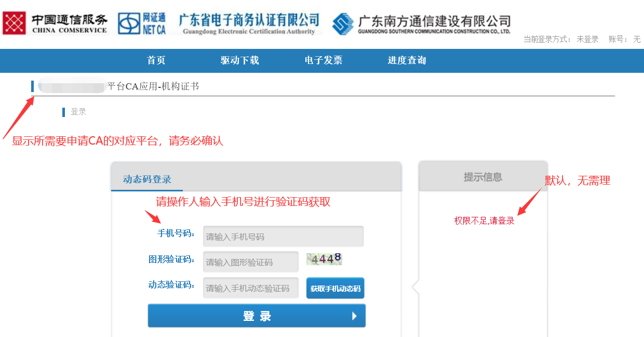
Task: Go to 驱动下载 driver download page
Action: coord(239,60)
